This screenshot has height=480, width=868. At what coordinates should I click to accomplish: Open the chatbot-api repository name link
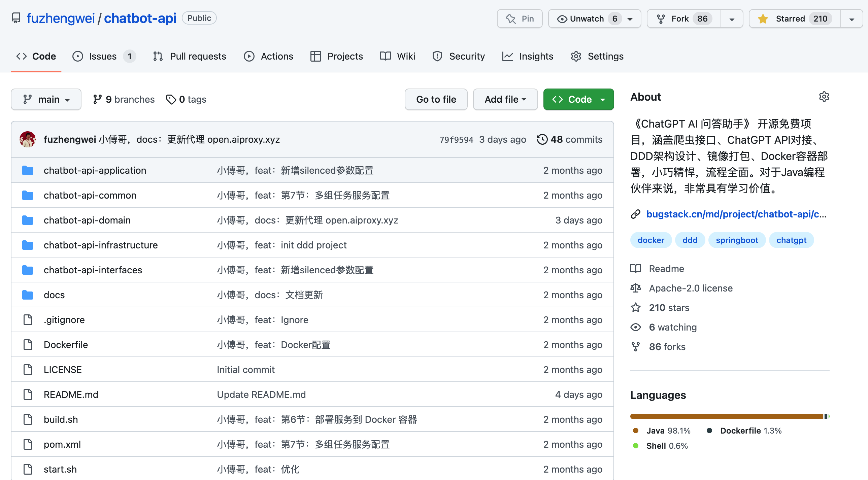pos(140,18)
